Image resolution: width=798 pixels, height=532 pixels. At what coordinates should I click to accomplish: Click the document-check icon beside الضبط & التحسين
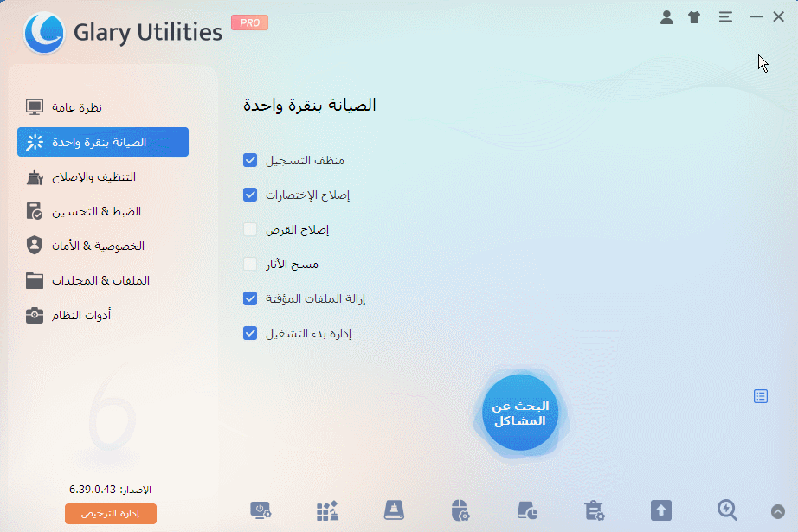[35, 211]
